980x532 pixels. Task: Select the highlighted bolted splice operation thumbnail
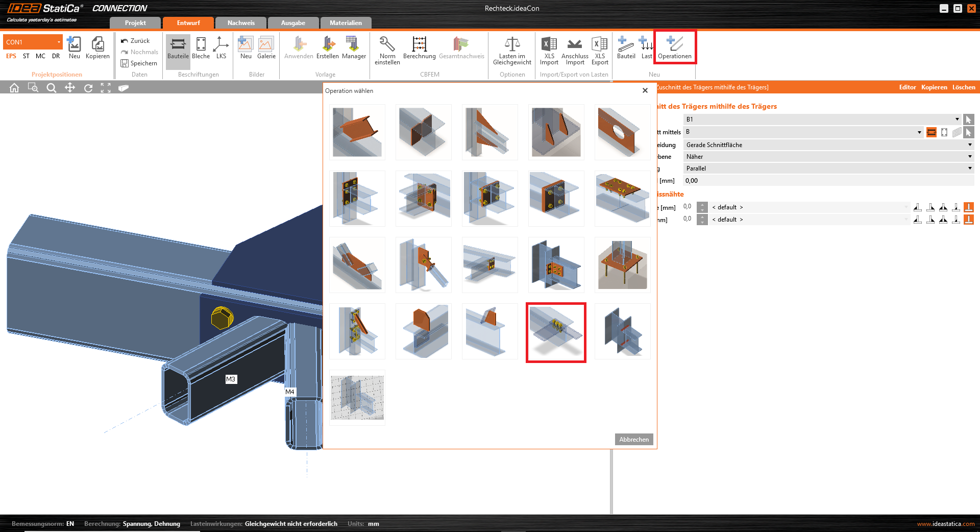coord(556,332)
